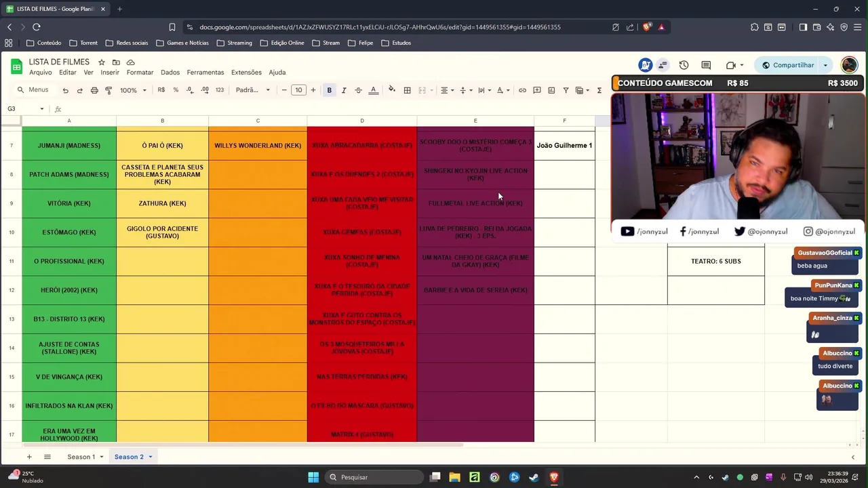Toggle strikethrough formatting
The image size is (868, 488).
click(x=358, y=90)
